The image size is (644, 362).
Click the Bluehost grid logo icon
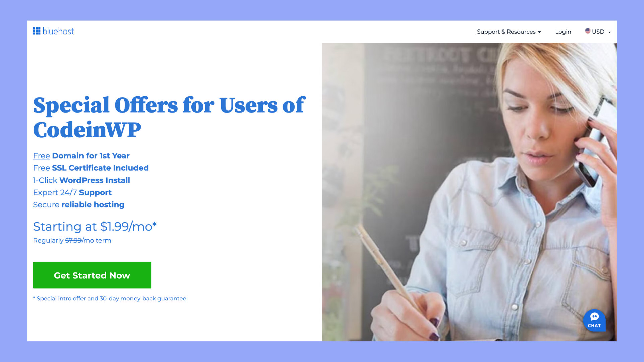(x=37, y=31)
